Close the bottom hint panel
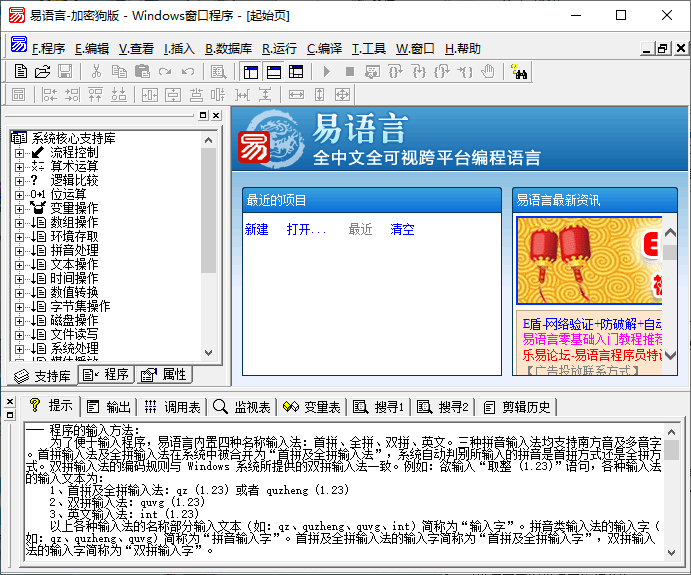 10,401
